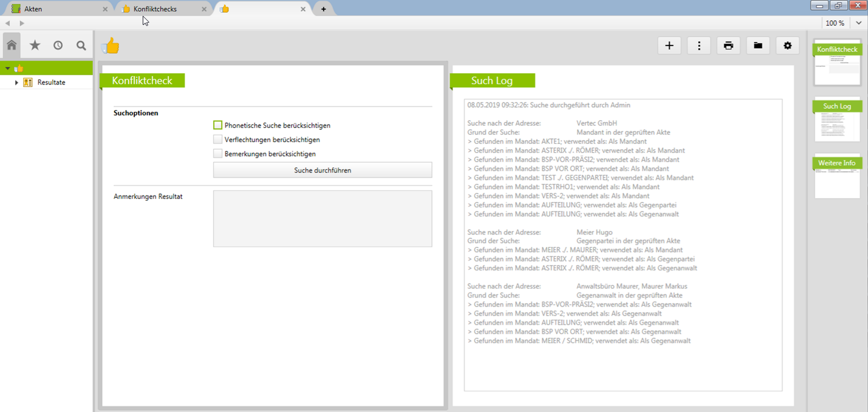Enable Phonetische Suche berücksichtigen checkbox
Screen dimensions: 868x412
click(x=218, y=125)
